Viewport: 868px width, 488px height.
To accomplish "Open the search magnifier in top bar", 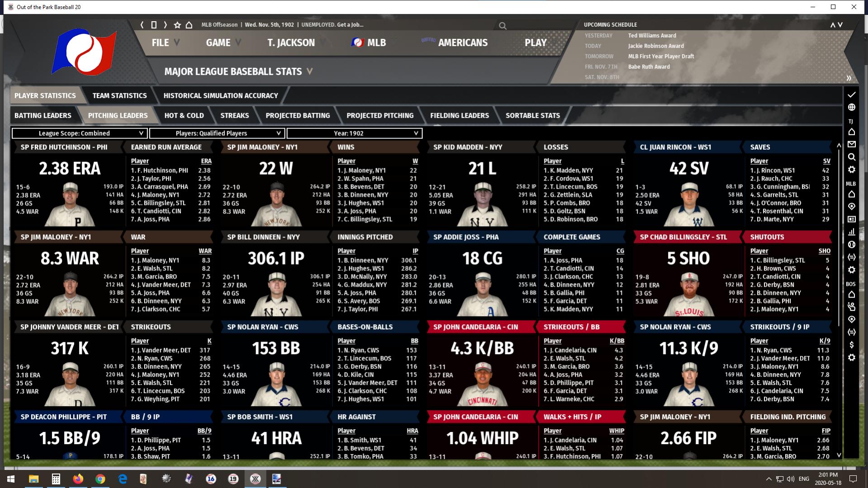I will (503, 26).
